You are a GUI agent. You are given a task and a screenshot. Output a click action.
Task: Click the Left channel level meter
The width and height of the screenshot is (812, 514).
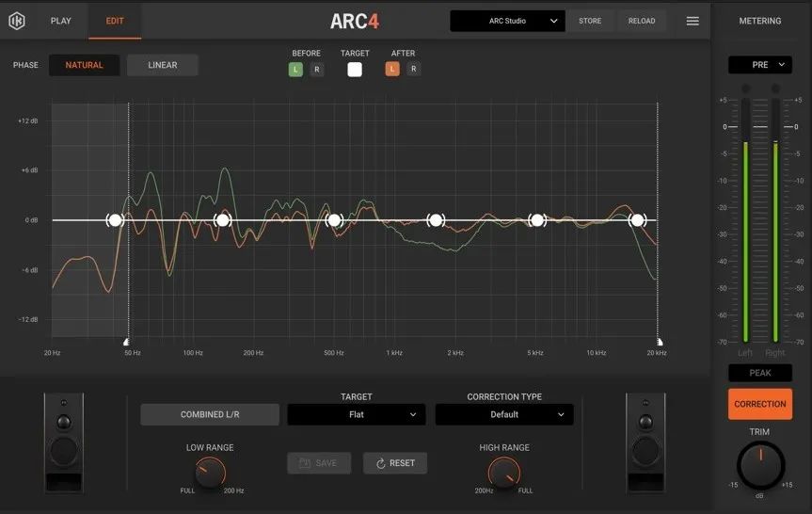pos(746,220)
